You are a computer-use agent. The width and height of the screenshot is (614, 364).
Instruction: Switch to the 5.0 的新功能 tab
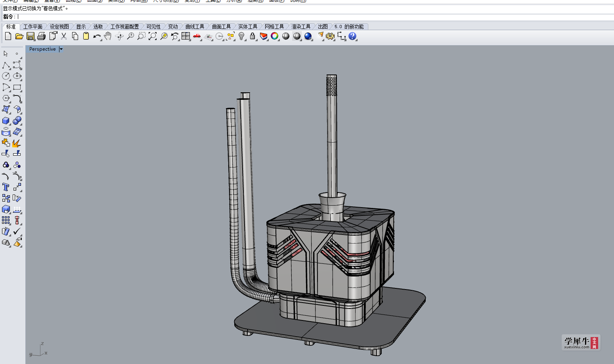[x=349, y=27]
